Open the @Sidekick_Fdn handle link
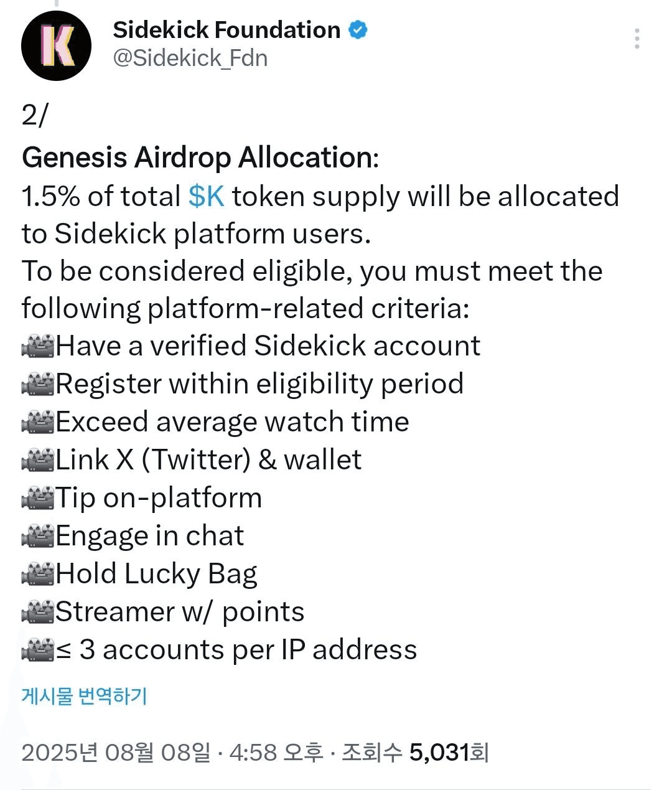 [190, 58]
